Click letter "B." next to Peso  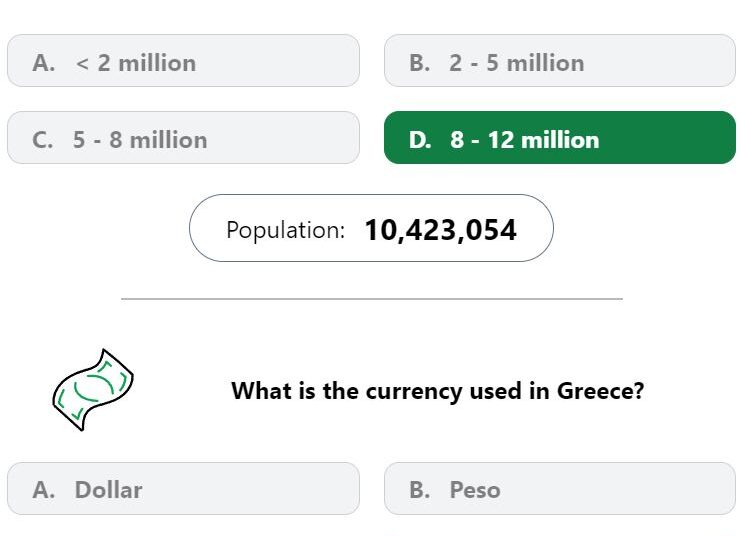coord(420,490)
